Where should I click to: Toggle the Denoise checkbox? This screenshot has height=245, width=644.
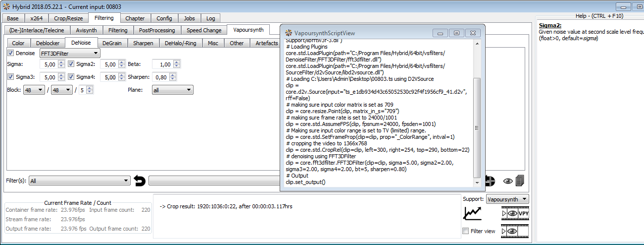point(11,53)
